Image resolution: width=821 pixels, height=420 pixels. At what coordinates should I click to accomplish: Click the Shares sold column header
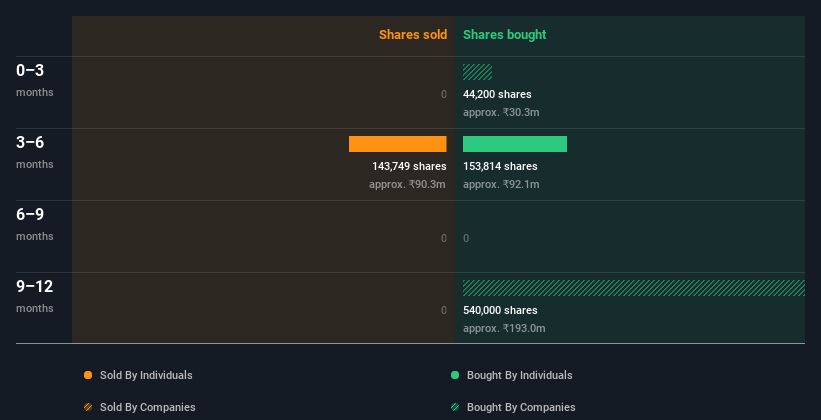pos(413,35)
